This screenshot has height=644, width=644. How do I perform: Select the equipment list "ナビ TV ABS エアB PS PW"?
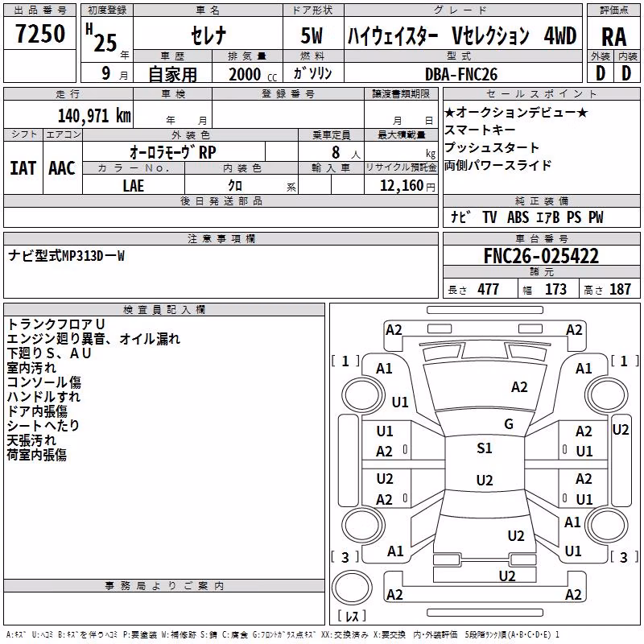tap(527, 217)
